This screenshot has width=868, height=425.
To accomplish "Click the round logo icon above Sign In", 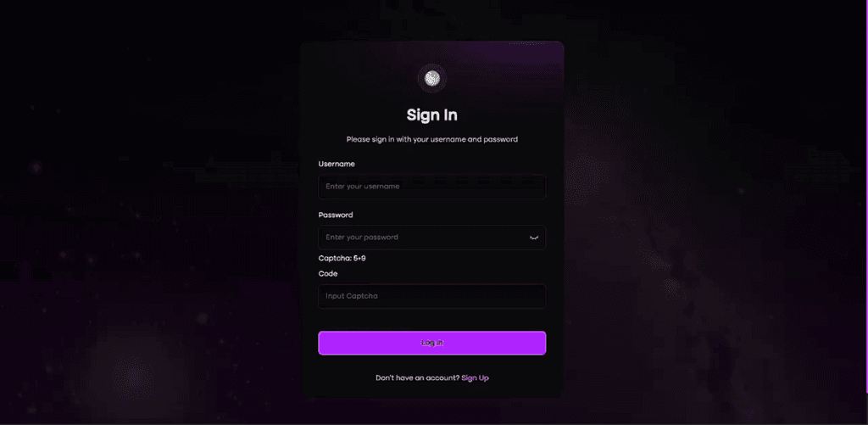I will pos(431,79).
